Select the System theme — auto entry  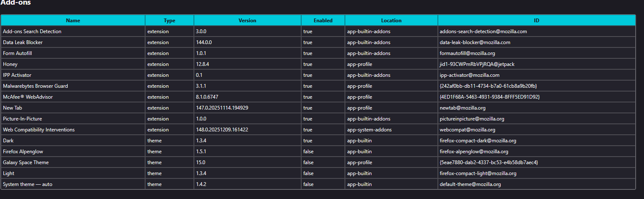point(27,184)
